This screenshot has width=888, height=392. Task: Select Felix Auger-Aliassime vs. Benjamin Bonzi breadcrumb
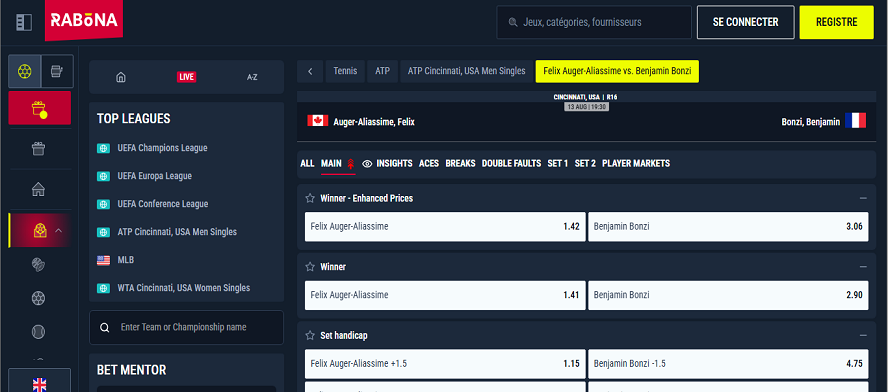click(x=617, y=71)
